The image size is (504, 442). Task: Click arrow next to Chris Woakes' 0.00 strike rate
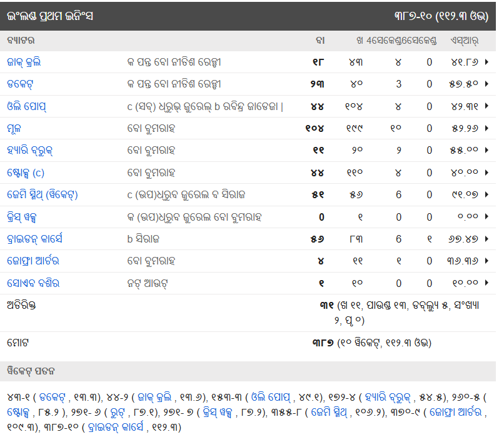487,217
